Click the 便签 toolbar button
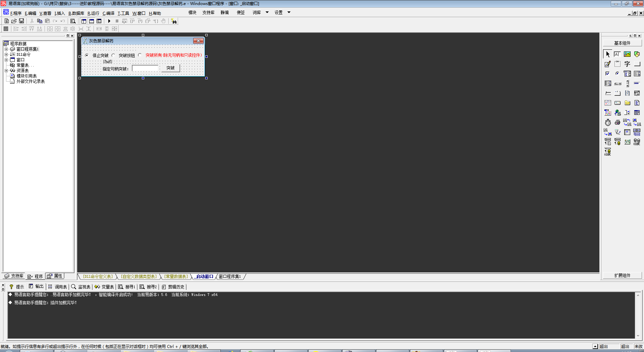The width and height of the screenshot is (644, 352). tap(241, 13)
